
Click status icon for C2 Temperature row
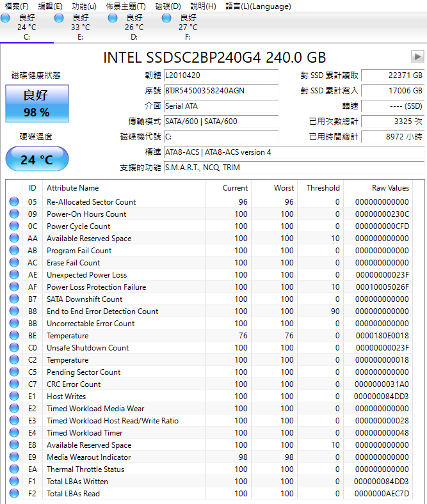(x=14, y=359)
